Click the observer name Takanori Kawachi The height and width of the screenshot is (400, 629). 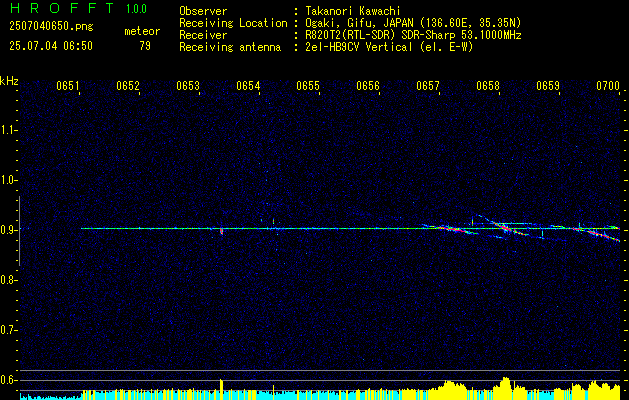[x=353, y=11]
